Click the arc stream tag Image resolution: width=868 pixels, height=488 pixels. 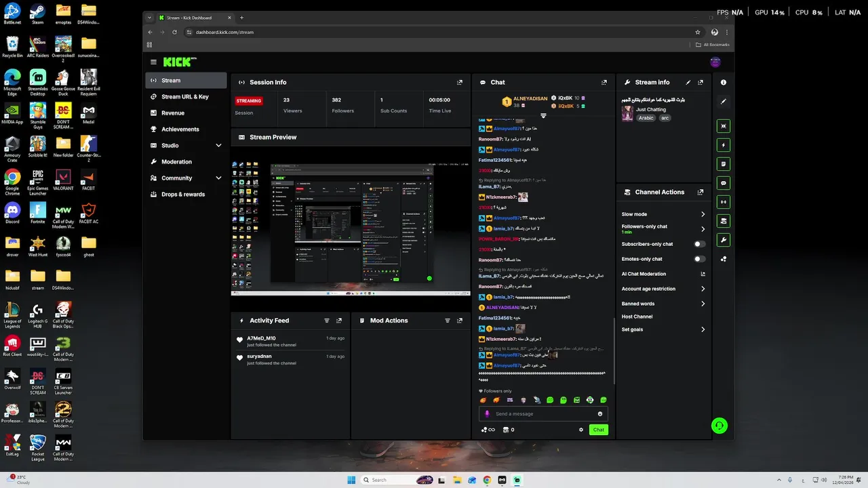pyautogui.click(x=665, y=118)
